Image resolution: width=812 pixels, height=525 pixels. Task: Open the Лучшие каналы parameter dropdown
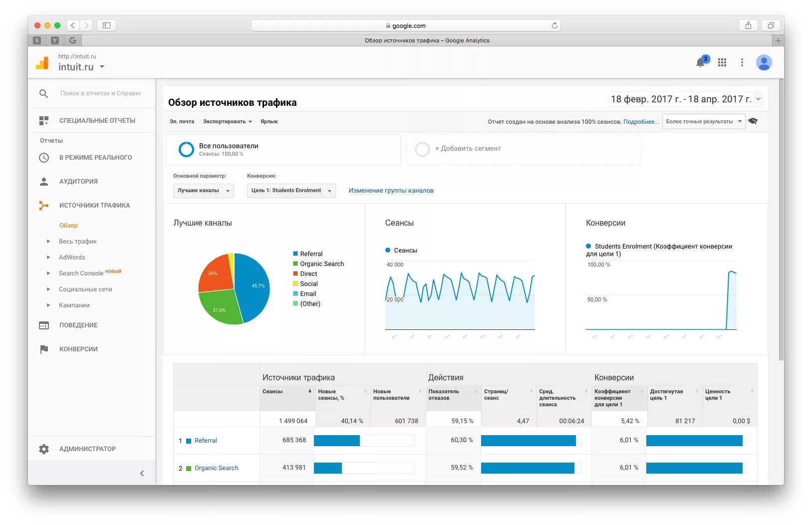[203, 191]
